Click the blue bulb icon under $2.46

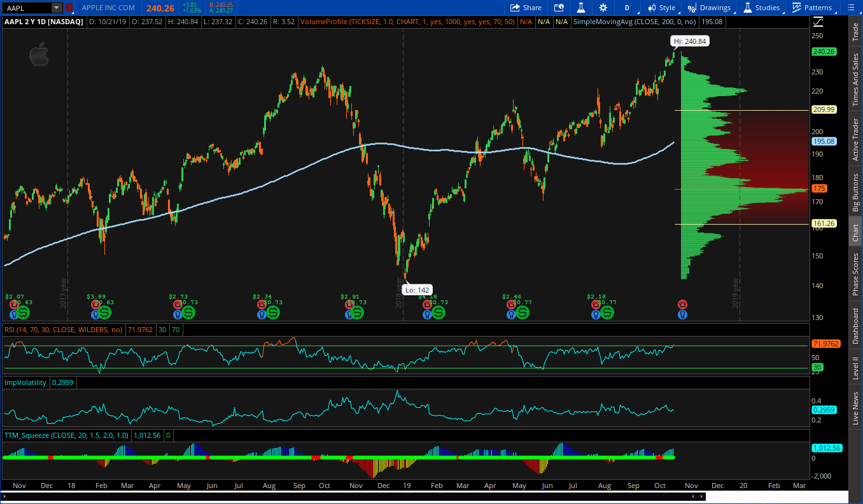[512, 314]
